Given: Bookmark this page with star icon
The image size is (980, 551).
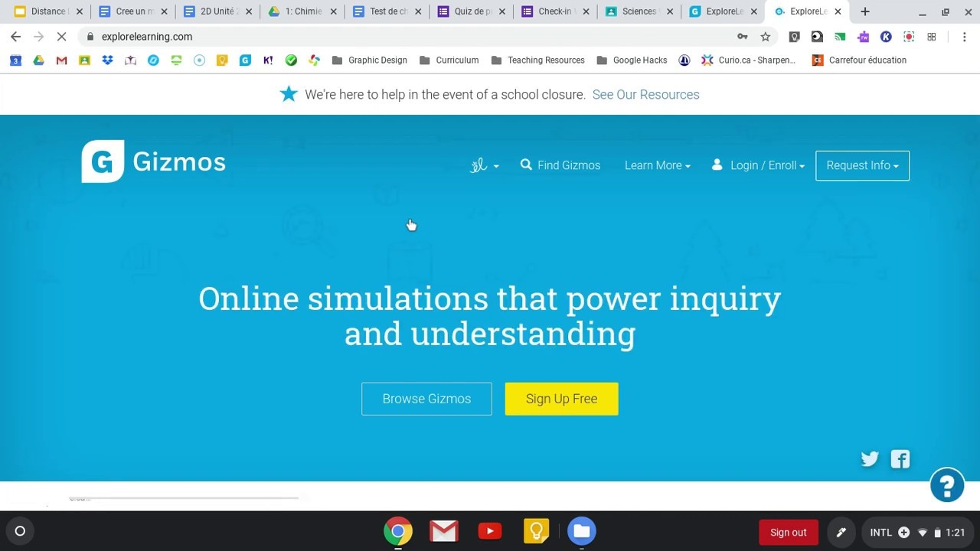Looking at the screenshot, I should click(765, 37).
